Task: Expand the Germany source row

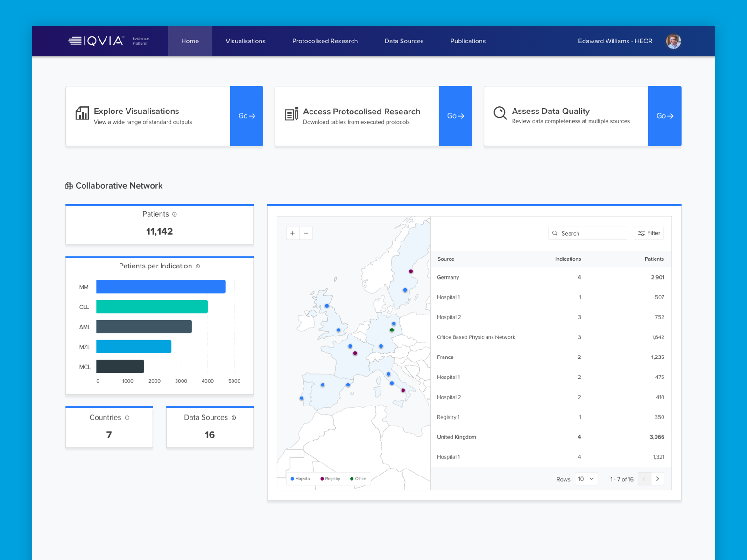Action: [x=448, y=277]
